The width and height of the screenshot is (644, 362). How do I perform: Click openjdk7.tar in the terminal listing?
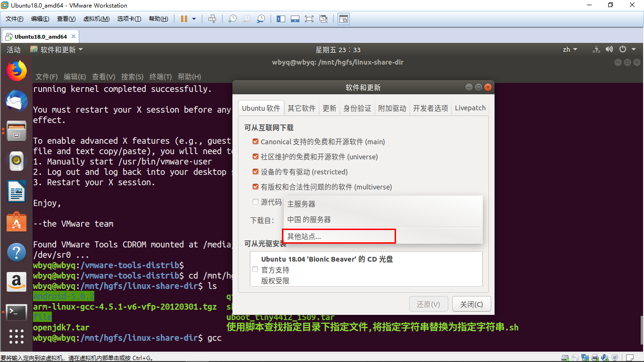click(x=61, y=327)
